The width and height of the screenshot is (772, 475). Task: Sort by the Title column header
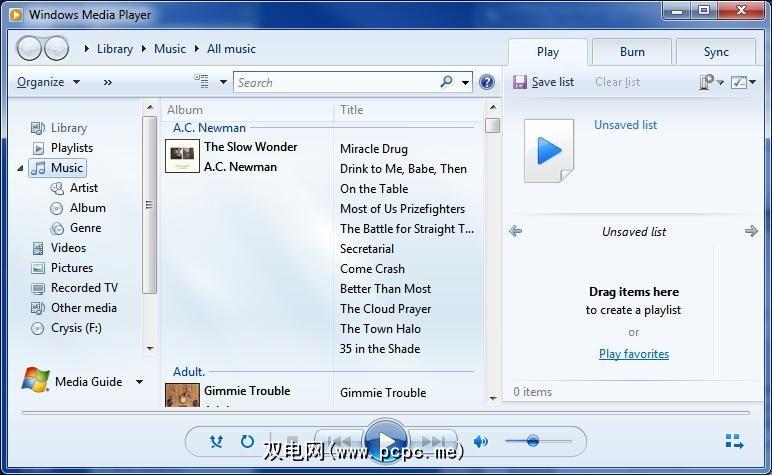point(352,110)
